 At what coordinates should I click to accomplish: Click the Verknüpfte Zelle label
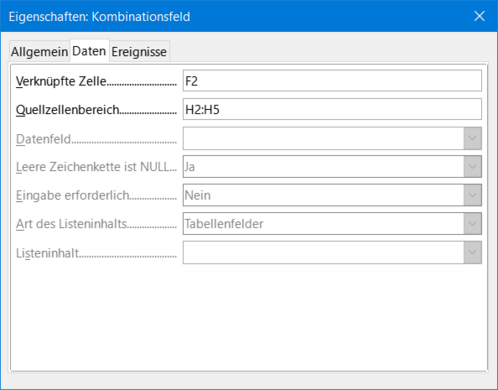61,81
